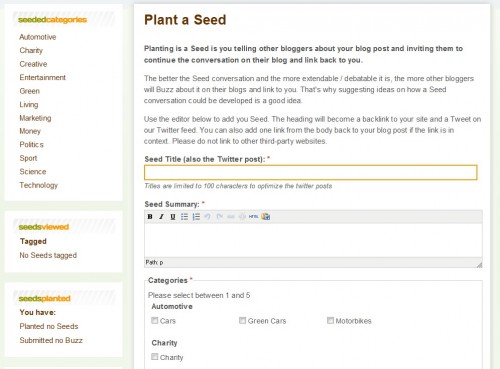This screenshot has height=369, width=500.
Task: Click the 'Submitted no Buzz' text
Action: [x=51, y=340]
